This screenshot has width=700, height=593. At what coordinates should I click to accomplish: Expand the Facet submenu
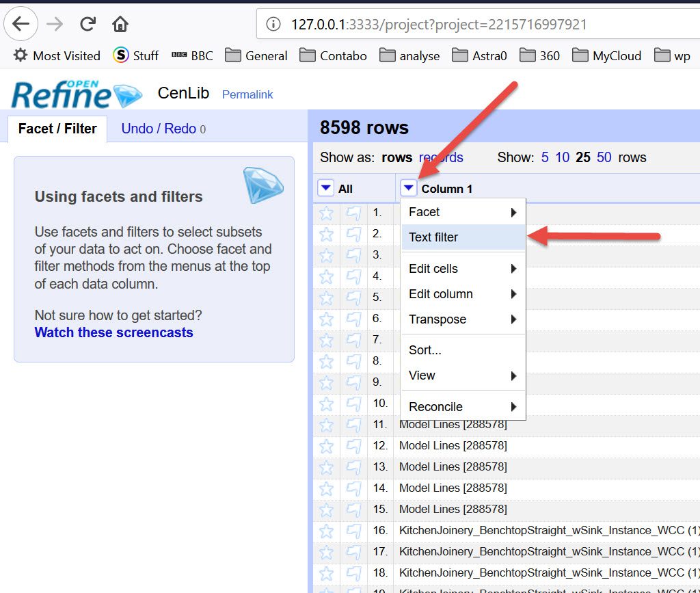[x=463, y=212]
